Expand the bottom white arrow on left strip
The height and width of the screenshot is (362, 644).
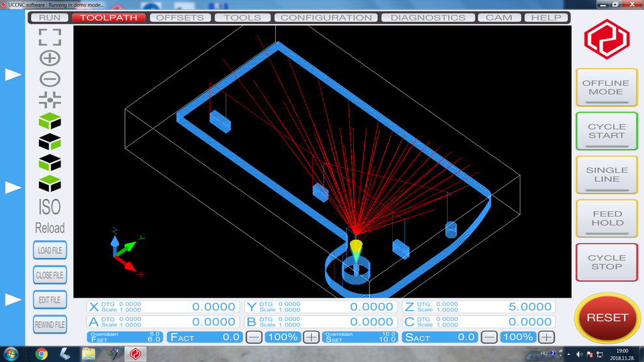click(13, 300)
